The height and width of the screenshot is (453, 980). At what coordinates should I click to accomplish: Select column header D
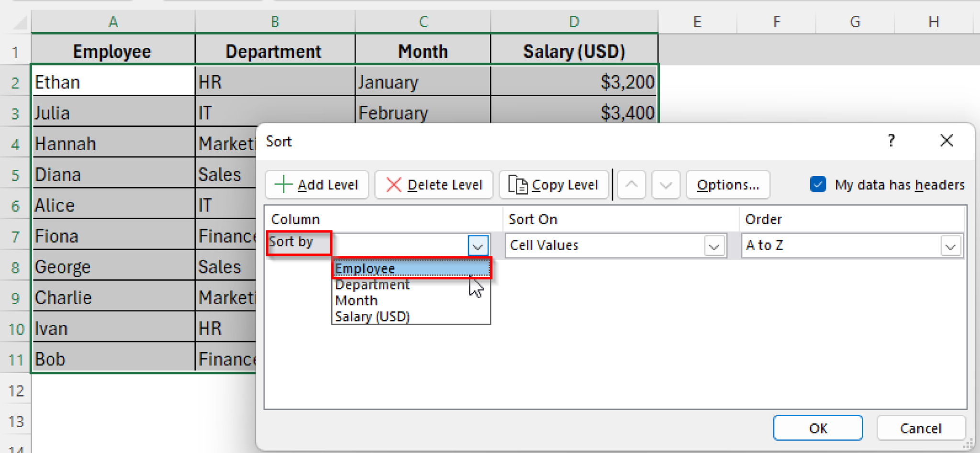click(573, 22)
